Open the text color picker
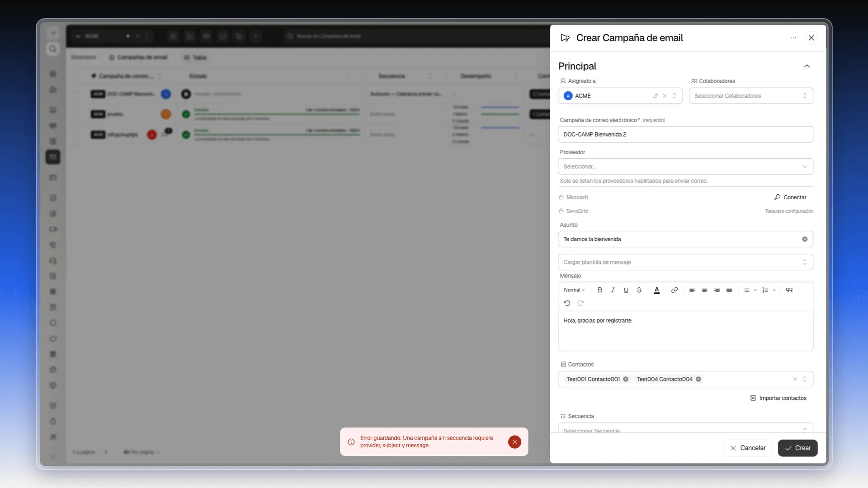This screenshot has width=868, height=488. (x=656, y=290)
